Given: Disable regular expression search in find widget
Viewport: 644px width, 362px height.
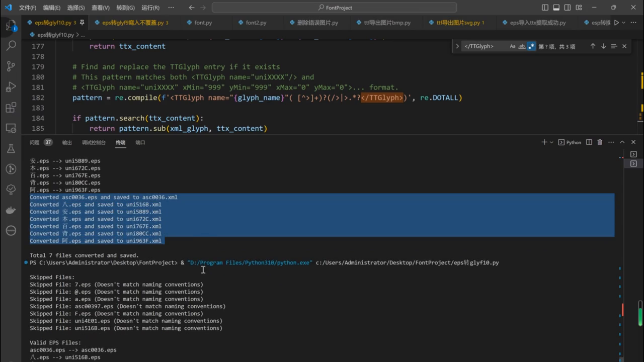Looking at the screenshot, I should tap(531, 46).
